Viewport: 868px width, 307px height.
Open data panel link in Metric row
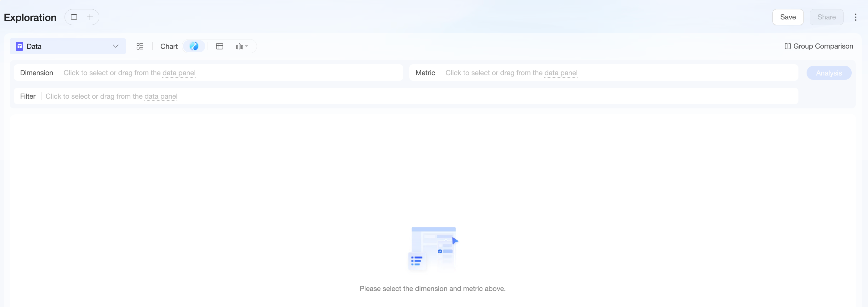561,73
